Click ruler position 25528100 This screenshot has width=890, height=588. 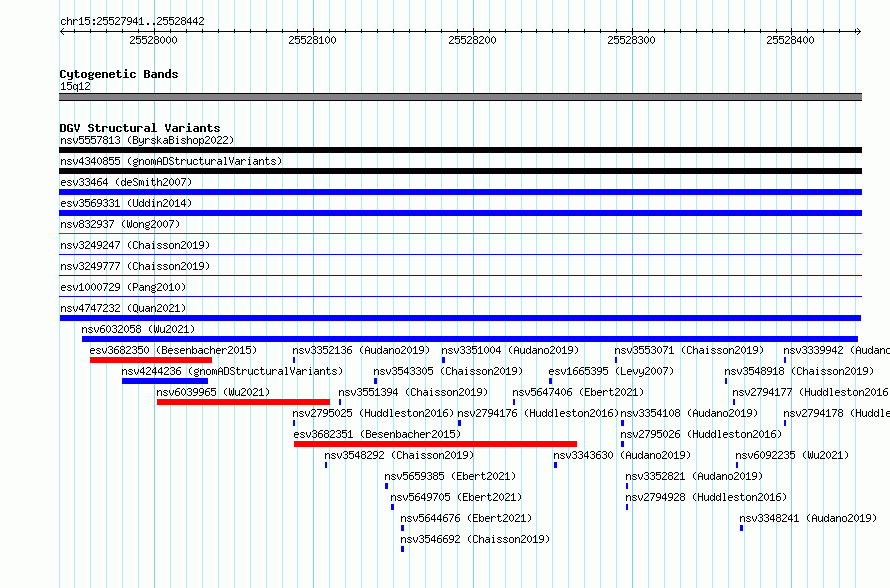pyautogui.click(x=312, y=40)
